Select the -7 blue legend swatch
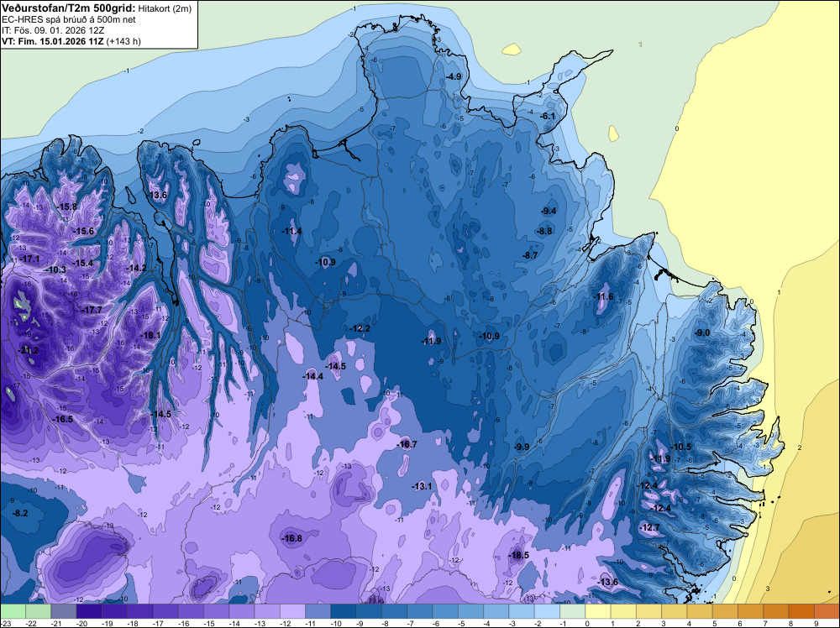Image resolution: width=840 pixels, height=628 pixels. tap(420, 611)
